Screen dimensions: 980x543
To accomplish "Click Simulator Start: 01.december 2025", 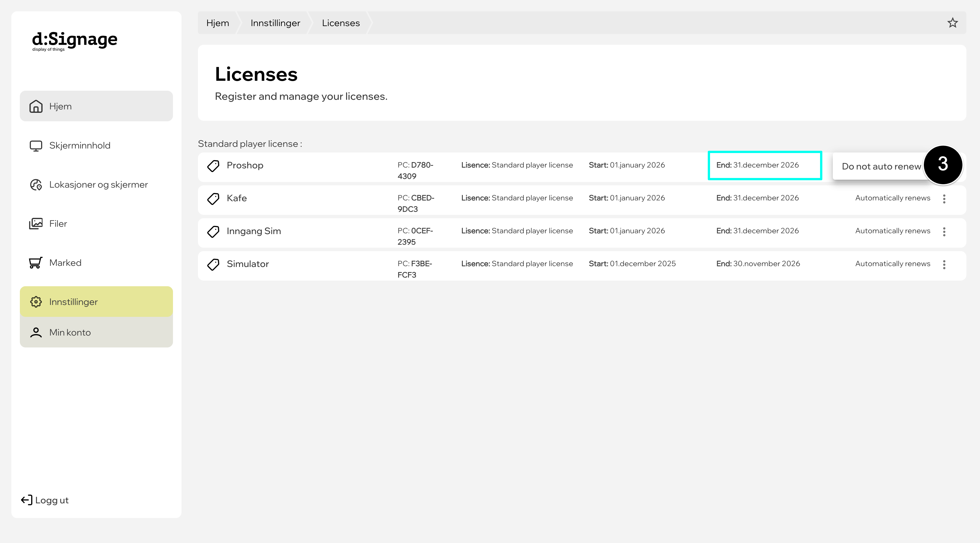I will pos(632,264).
